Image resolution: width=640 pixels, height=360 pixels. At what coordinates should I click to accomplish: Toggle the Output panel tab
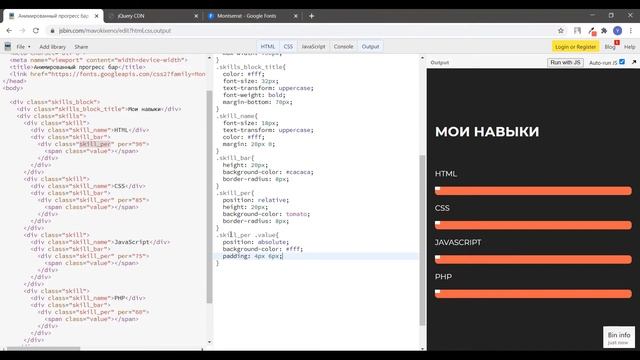370,47
